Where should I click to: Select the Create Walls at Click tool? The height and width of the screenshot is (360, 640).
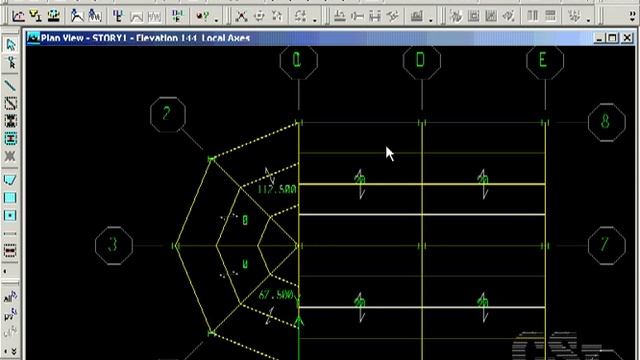tap(10, 251)
